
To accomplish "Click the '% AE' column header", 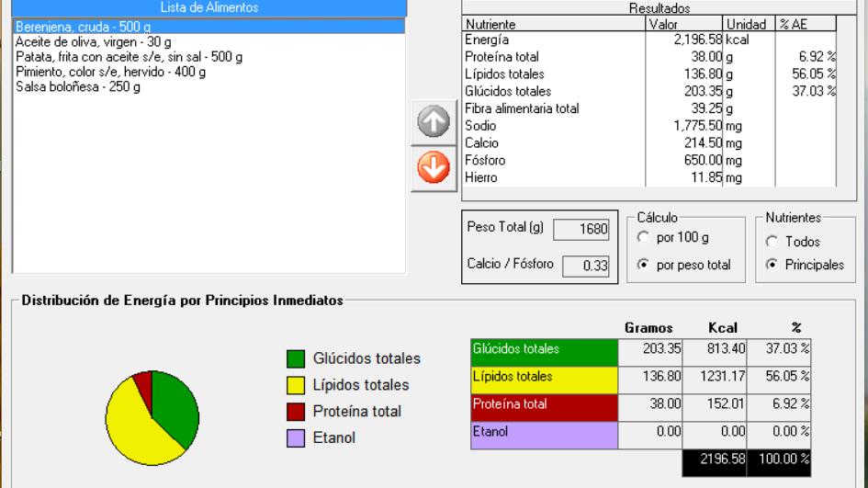I will point(806,25).
